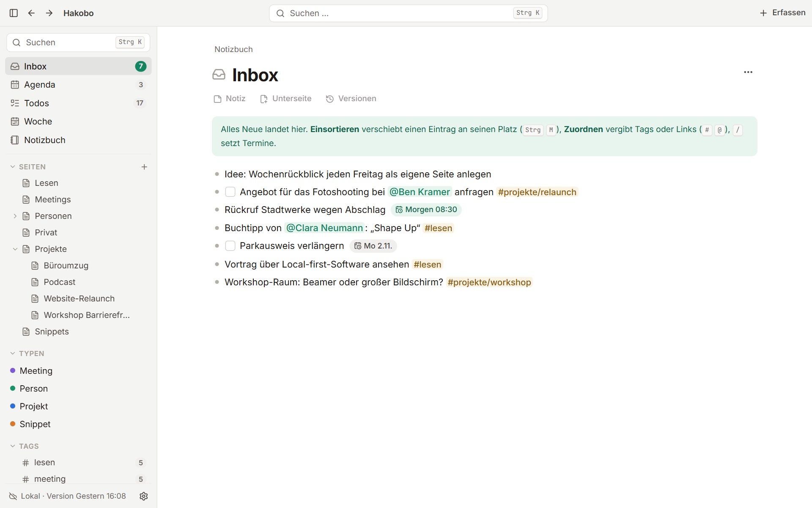Click the Inbox tray icon beside title

(x=219, y=75)
